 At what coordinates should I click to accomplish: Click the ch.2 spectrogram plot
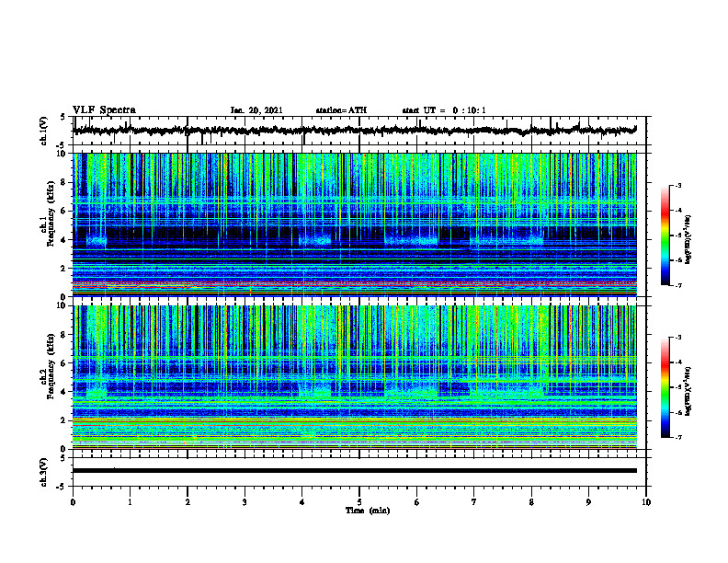(x=355, y=377)
